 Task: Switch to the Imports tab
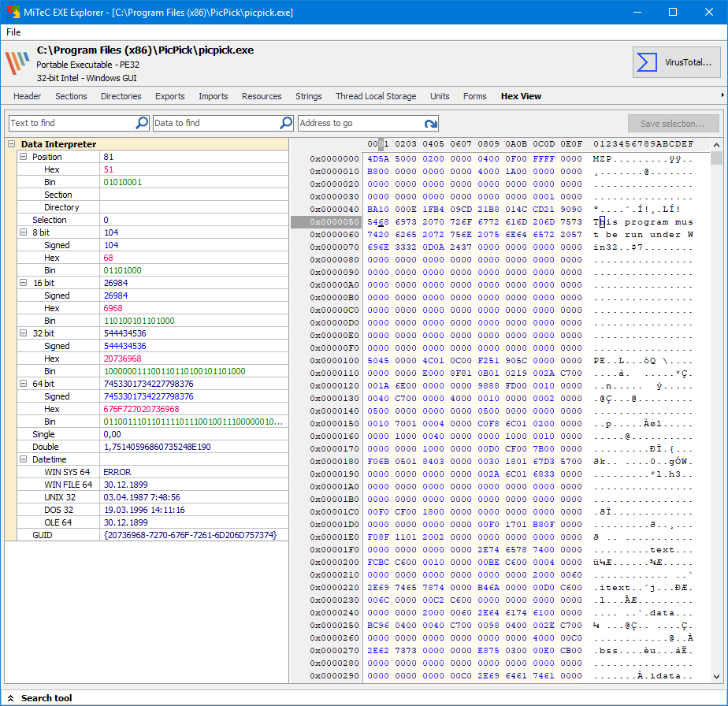(213, 96)
